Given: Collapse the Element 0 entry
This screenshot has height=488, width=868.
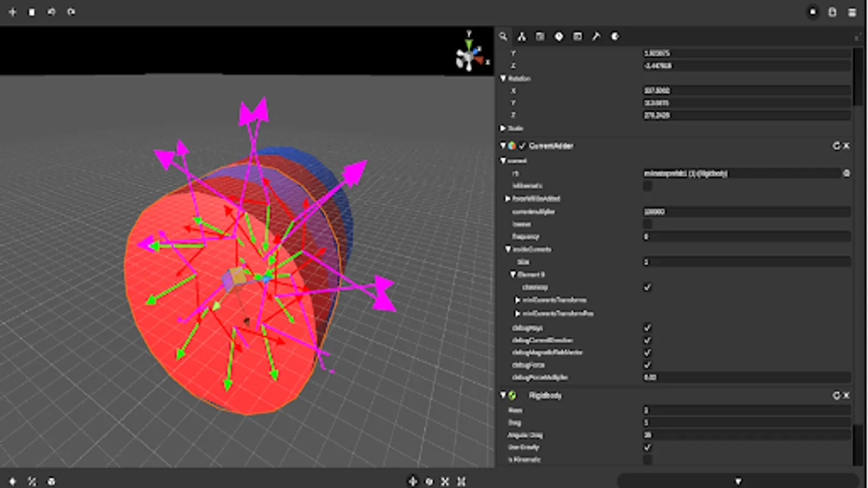Looking at the screenshot, I should point(513,274).
